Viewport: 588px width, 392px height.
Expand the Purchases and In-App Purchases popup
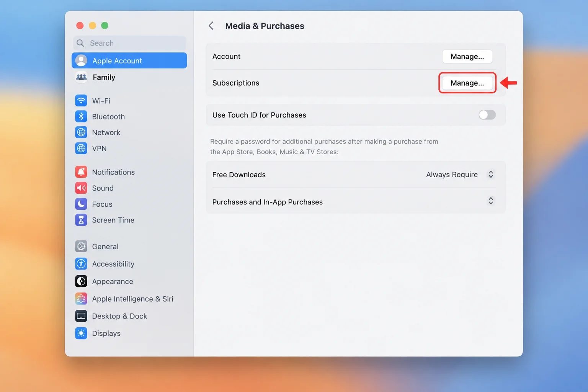491,201
